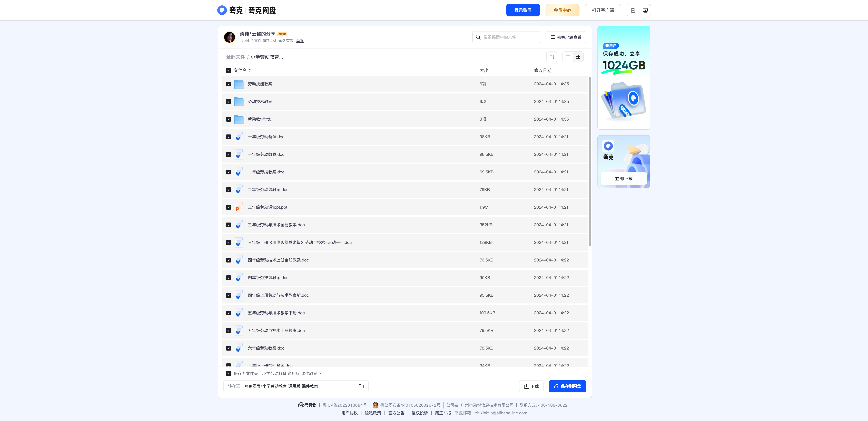Click the mobile download icon in header
This screenshot has height=421, width=868.
tap(633, 10)
